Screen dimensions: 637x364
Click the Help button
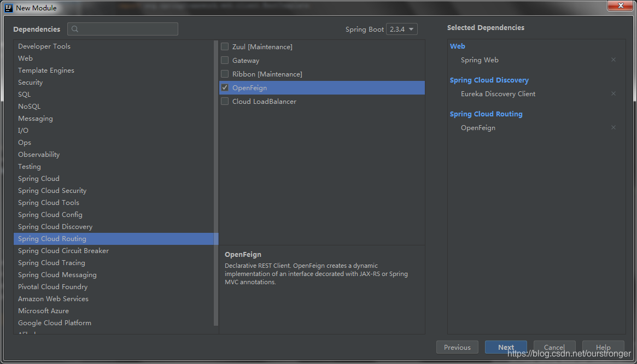[603, 348]
